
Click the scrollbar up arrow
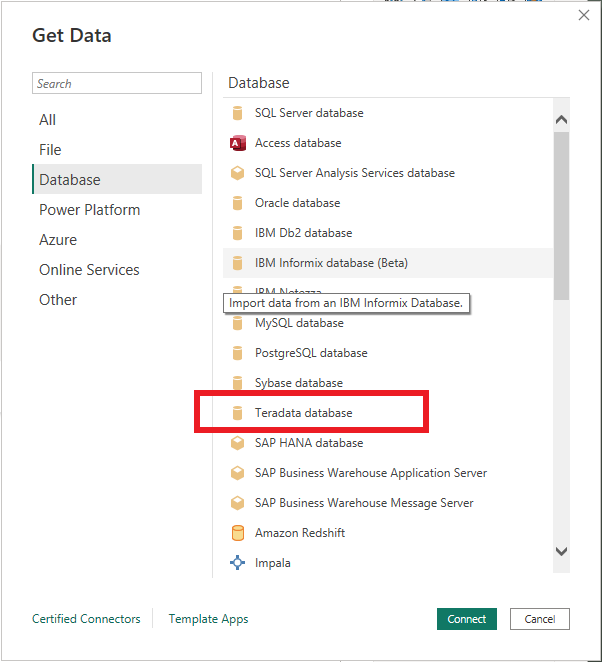(x=561, y=120)
